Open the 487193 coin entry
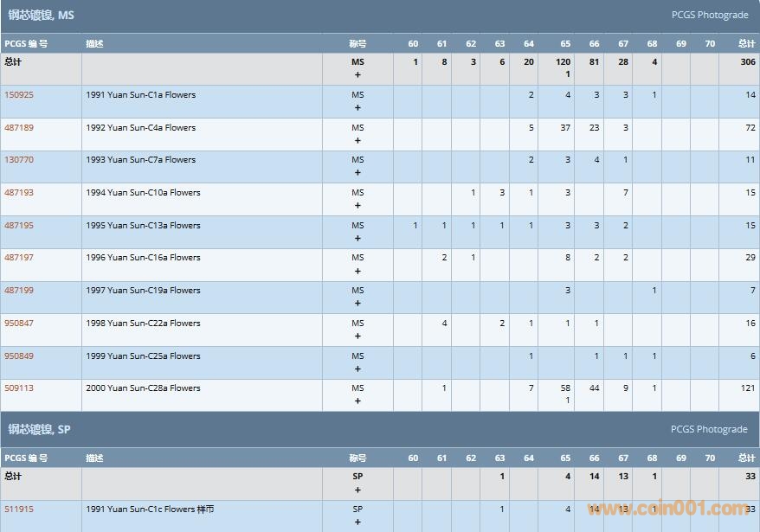 point(19,193)
